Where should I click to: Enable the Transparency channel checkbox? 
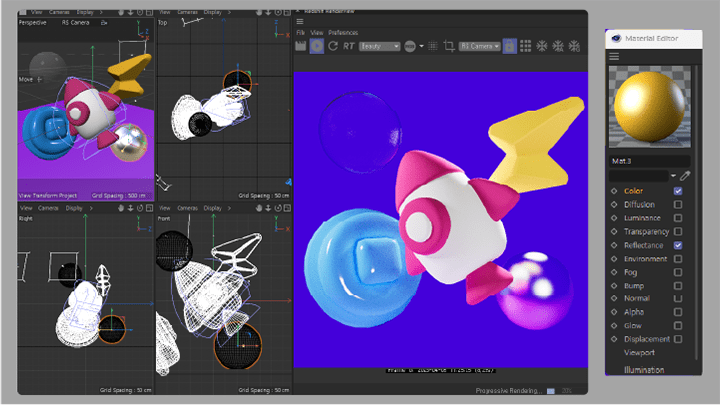pos(678,231)
